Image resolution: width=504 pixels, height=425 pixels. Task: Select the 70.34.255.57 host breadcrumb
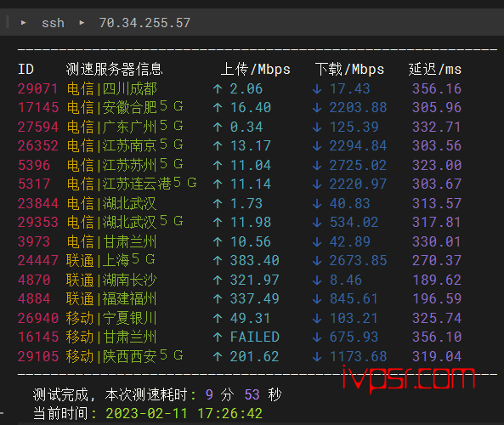(144, 23)
